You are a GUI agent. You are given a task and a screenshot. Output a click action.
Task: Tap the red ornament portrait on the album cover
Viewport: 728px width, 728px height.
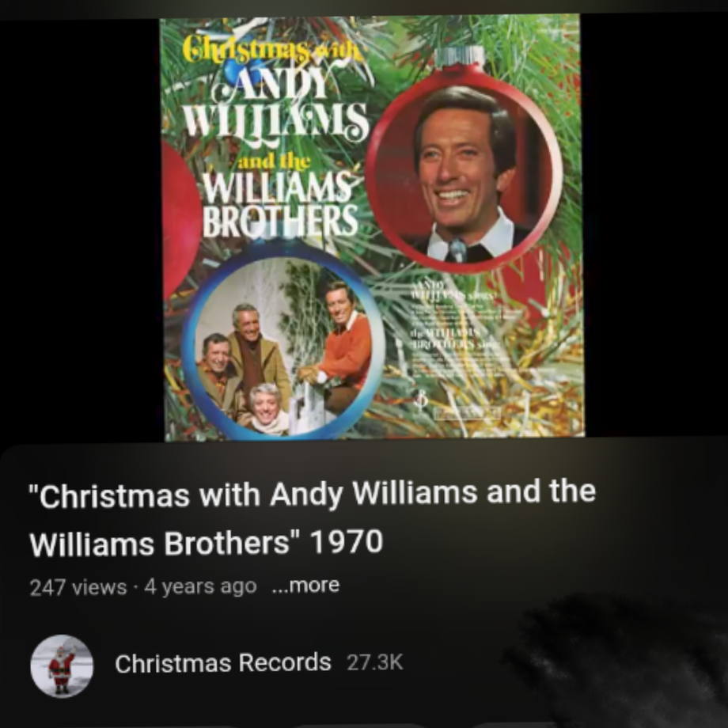pyautogui.click(x=464, y=169)
